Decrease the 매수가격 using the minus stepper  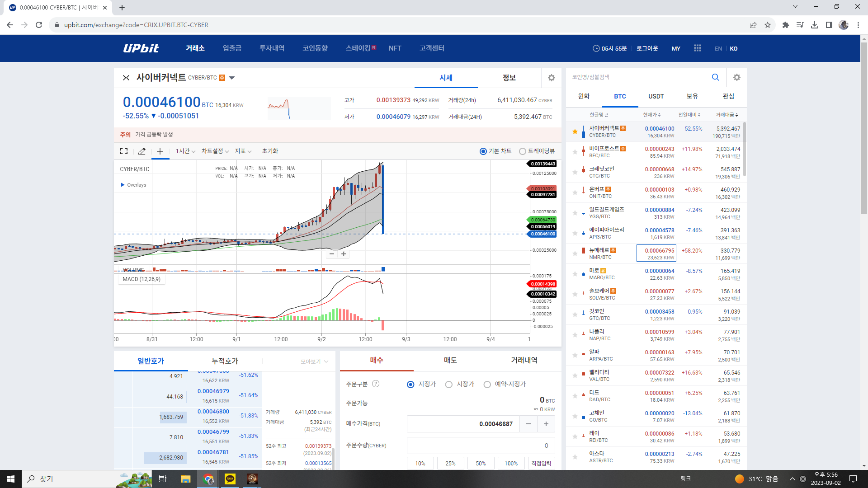[x=528, y=423]
